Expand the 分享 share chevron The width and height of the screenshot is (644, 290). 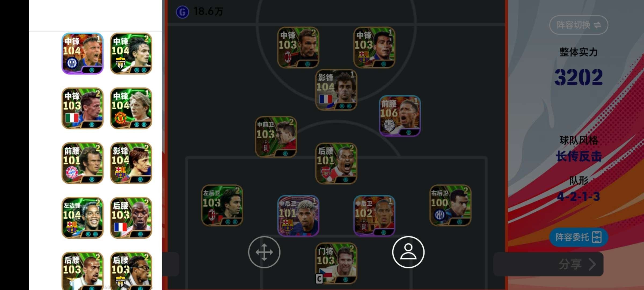pos(592,264)
